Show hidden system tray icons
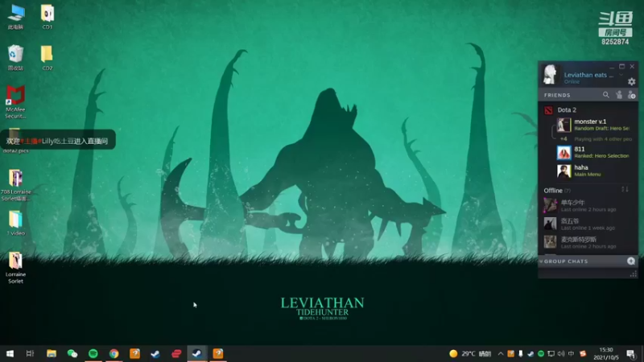 (x=501, y=353)
